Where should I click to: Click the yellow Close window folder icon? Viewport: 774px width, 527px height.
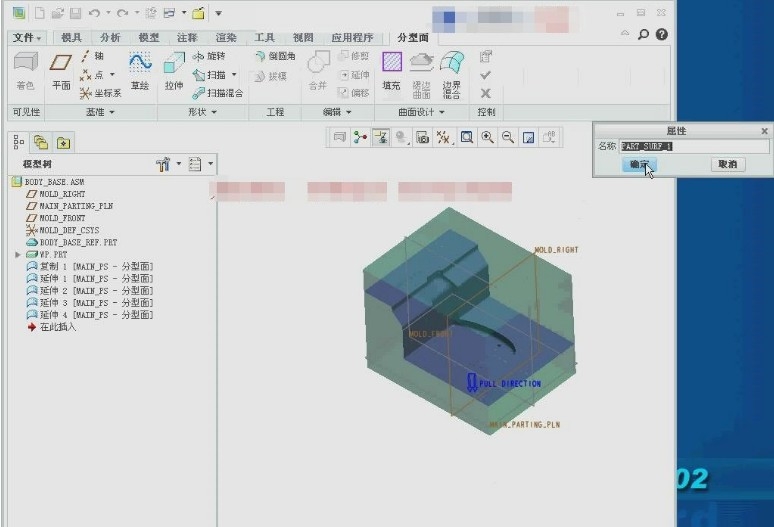pos(198,13)
